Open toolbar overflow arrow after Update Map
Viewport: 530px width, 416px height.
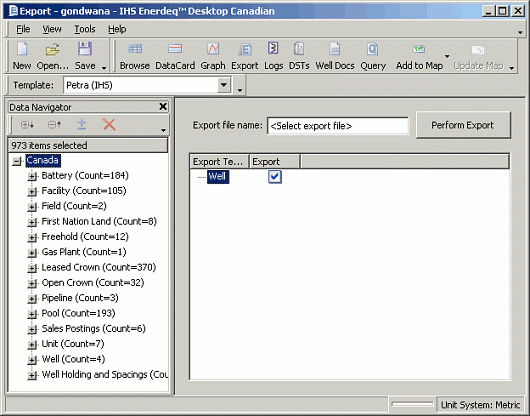pos(512,68)
